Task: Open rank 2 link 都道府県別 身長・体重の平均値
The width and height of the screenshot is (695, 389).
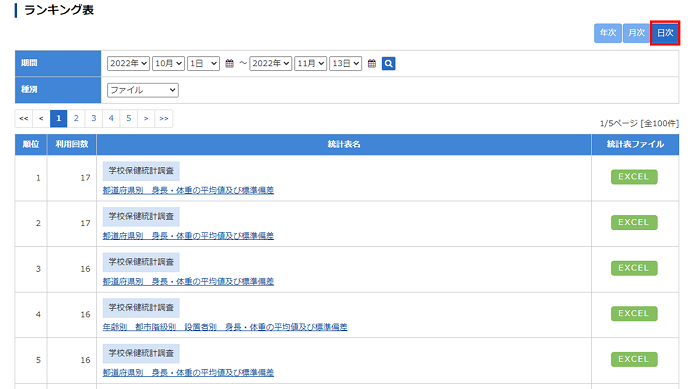Action: pyautogui.click(x=188, y=236)
